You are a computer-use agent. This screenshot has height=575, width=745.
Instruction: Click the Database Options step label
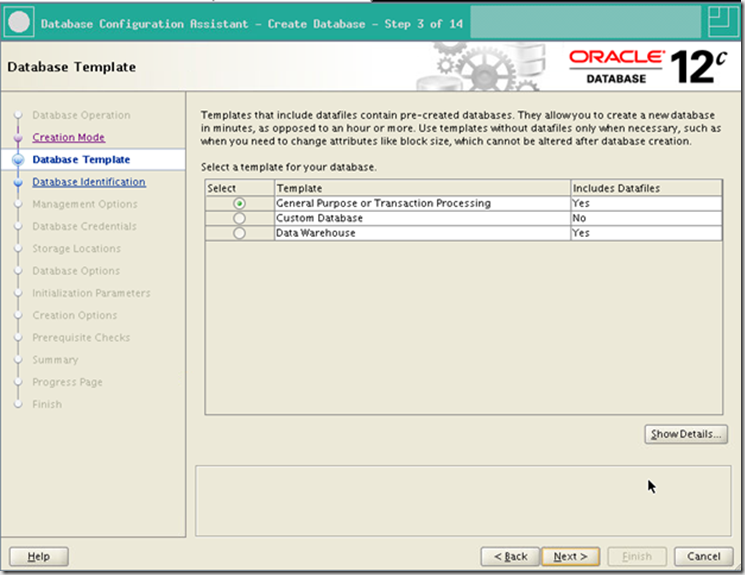pyautogui.click(x=76, y=271)
